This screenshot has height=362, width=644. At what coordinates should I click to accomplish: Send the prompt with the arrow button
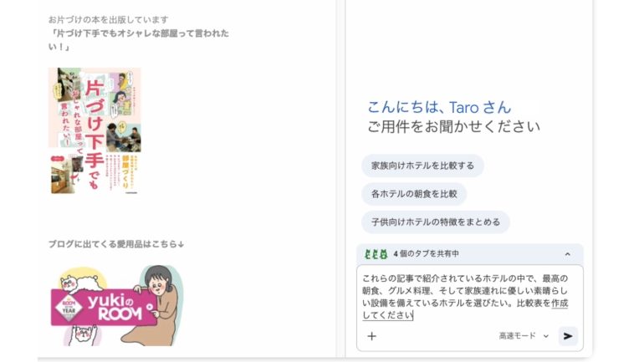pyautogui.click(x=568, y=336)
